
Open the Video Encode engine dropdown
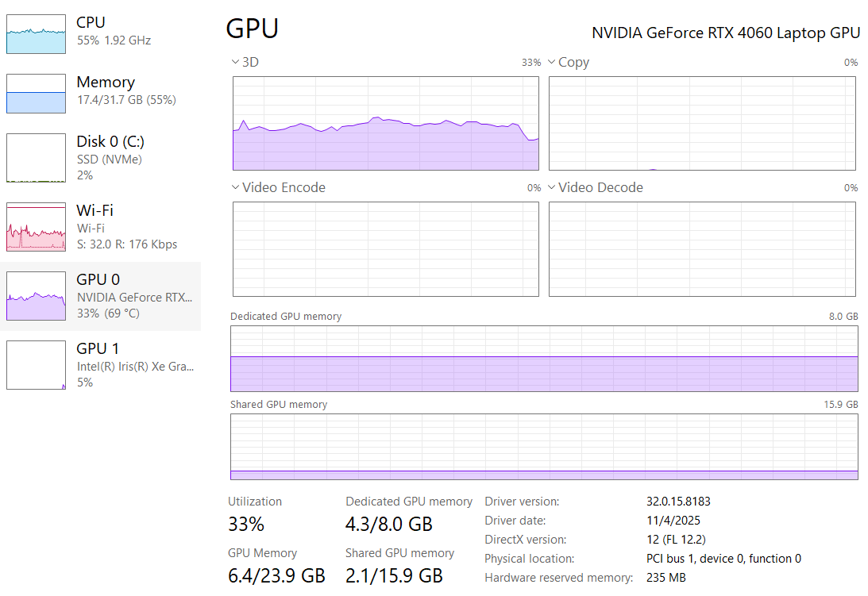(235, 187)
